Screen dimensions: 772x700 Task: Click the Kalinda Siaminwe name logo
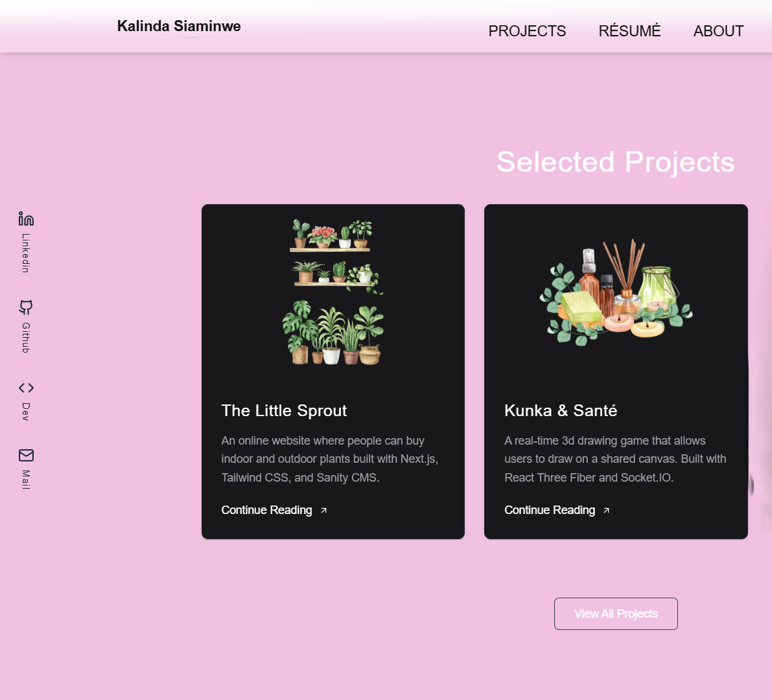tap(178, 26)
